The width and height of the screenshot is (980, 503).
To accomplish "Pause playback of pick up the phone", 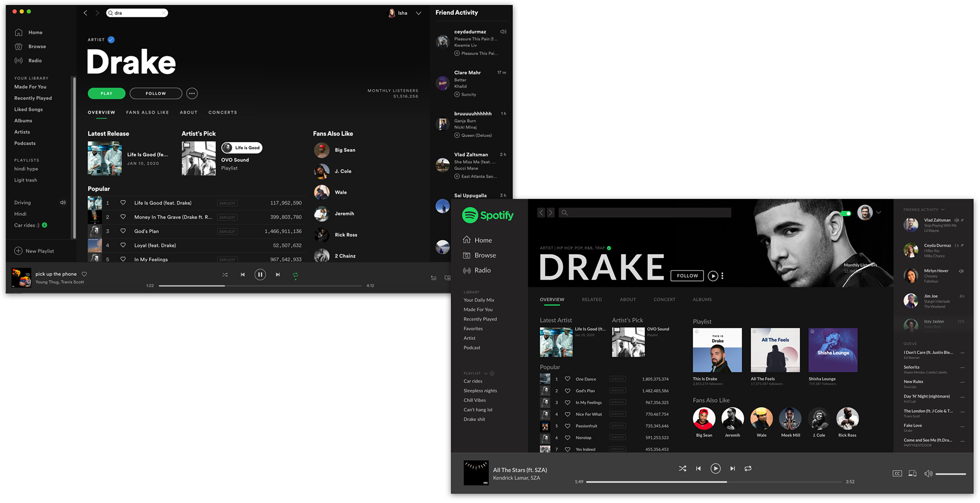I will (x=260, y=274).
